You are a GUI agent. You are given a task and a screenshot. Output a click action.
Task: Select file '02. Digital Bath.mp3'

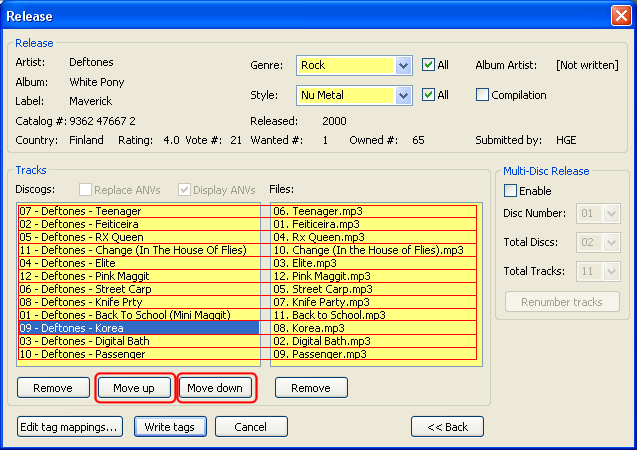click(x=374, y=341)
